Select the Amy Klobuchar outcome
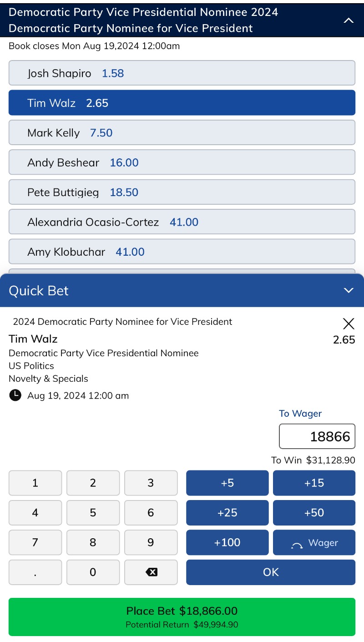364x642 pixels. pos(182,252)
